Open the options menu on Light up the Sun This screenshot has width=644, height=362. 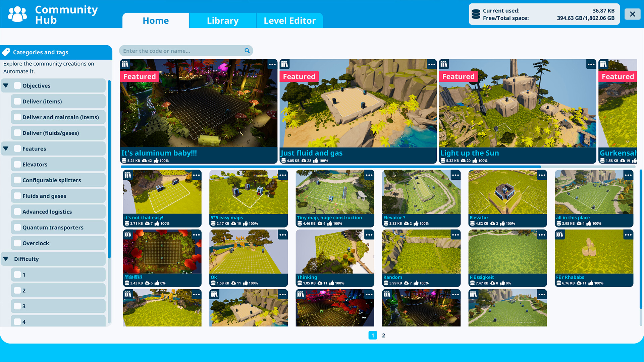(591, 64)
